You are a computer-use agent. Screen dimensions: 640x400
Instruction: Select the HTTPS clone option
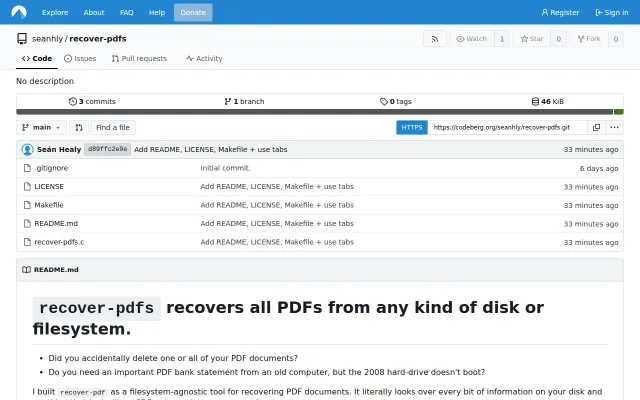point(412,127)
